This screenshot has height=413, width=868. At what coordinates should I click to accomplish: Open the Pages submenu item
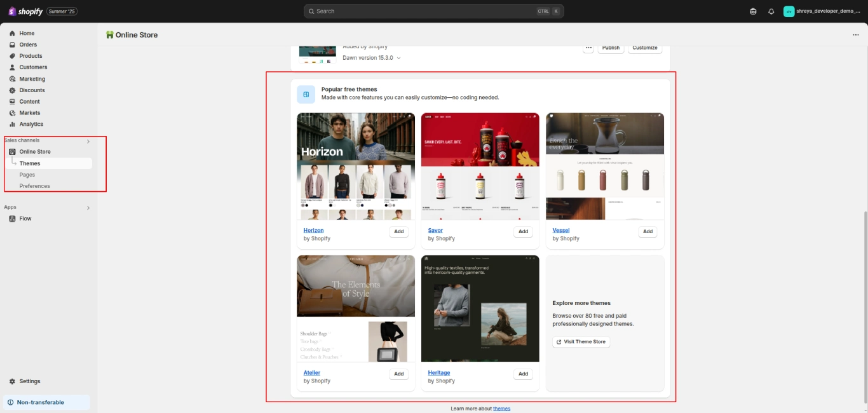click(x=27, y=175)
